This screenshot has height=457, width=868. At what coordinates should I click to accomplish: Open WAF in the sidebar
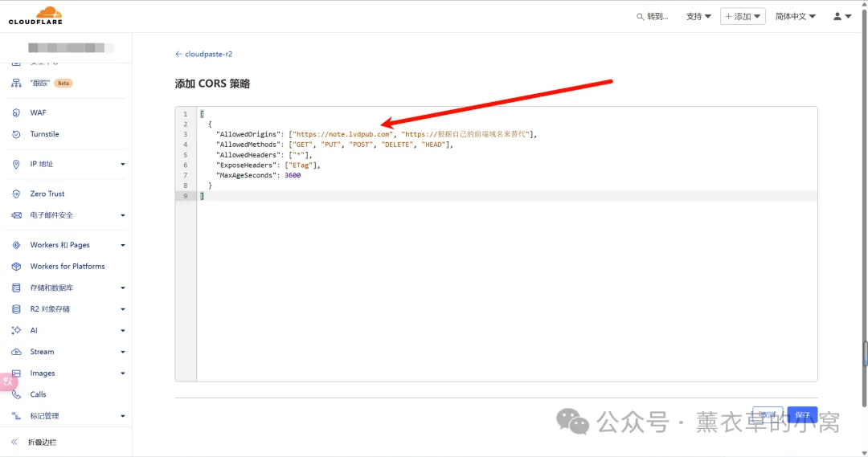39,113
